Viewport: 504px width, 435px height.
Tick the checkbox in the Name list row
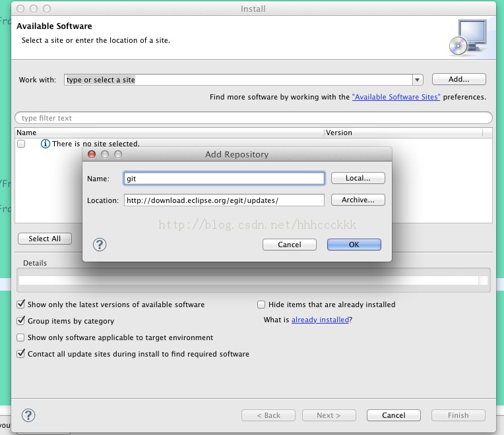point(21,144)
